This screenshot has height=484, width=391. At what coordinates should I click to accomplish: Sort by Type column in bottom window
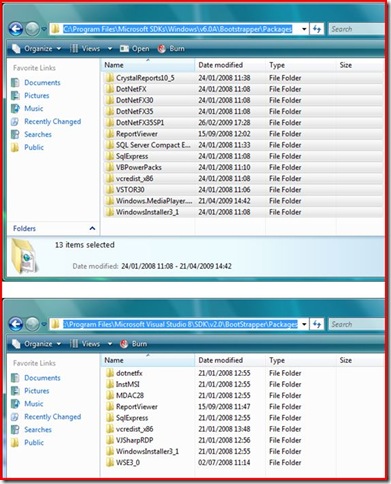pos(301,360)
